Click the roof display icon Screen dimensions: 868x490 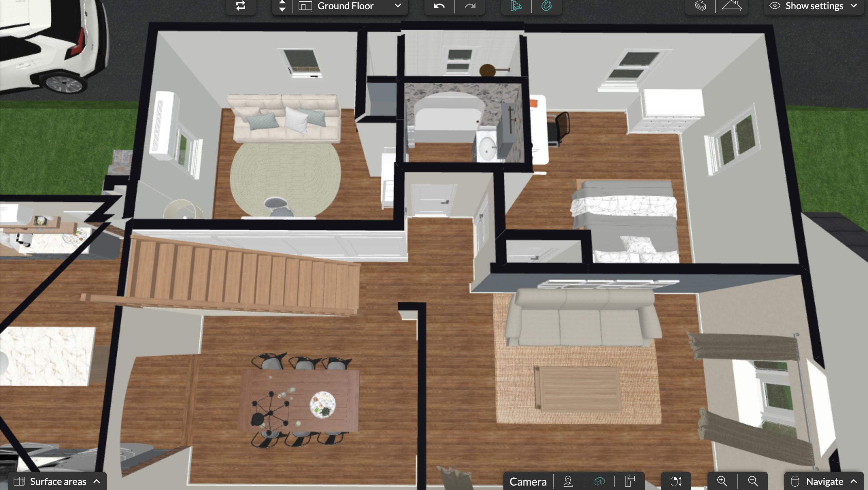[x=732, y=6]
